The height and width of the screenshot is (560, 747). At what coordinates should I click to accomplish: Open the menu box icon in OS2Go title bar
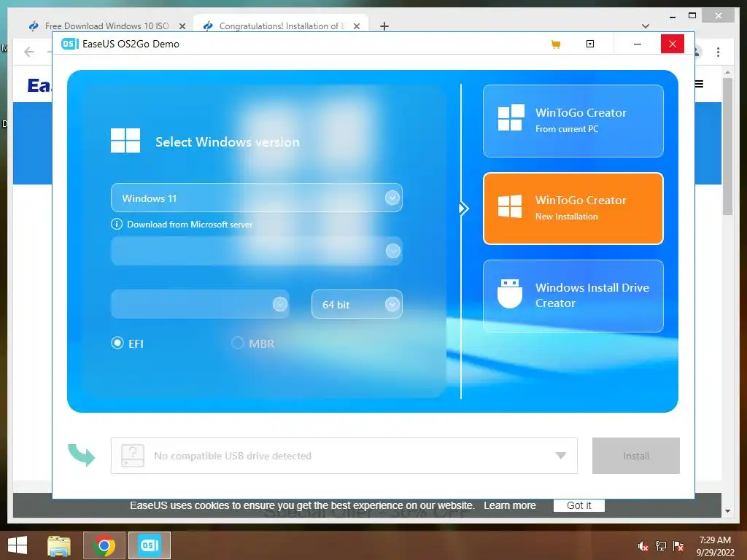(589, 44)
